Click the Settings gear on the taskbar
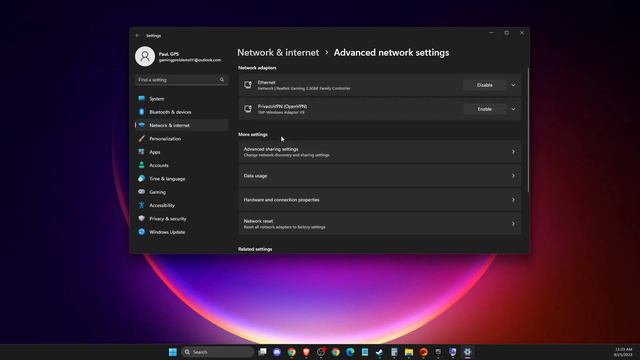 click(x=467, y=352)
